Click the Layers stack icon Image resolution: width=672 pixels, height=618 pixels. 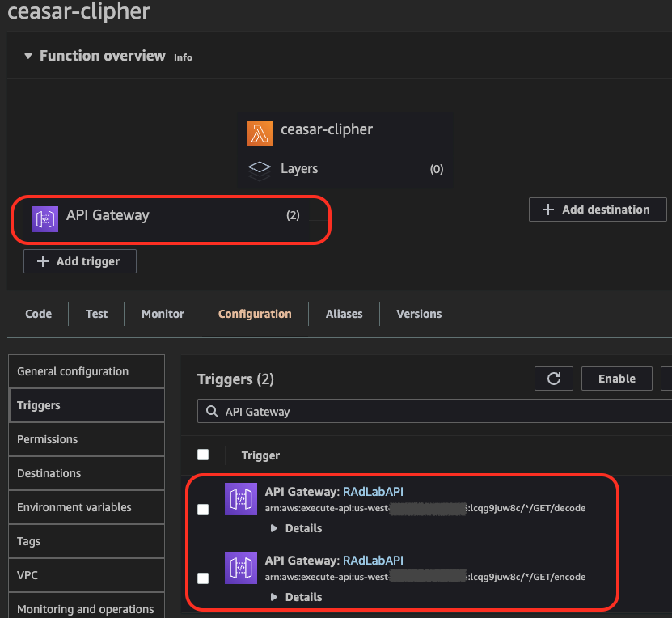(x=260, y=170)
